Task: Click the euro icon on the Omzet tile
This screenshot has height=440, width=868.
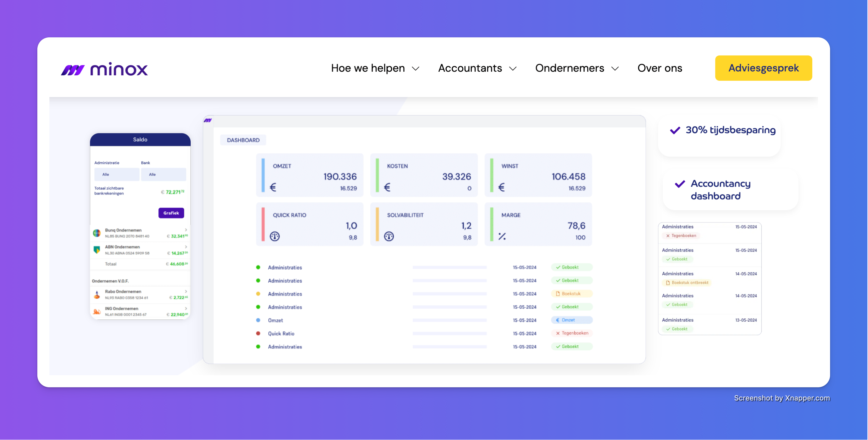Action: coord(273,187)
